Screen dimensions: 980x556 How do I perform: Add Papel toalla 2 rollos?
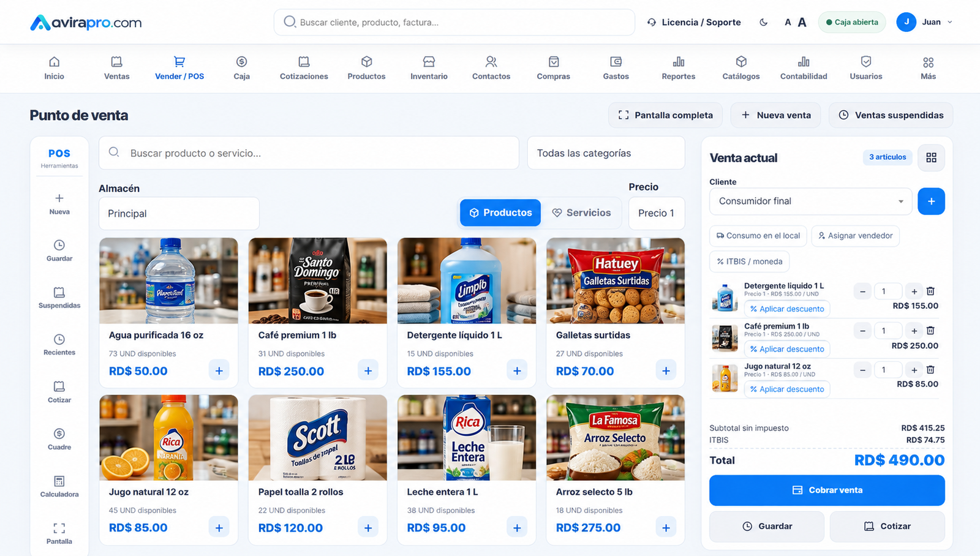(368, 527)
